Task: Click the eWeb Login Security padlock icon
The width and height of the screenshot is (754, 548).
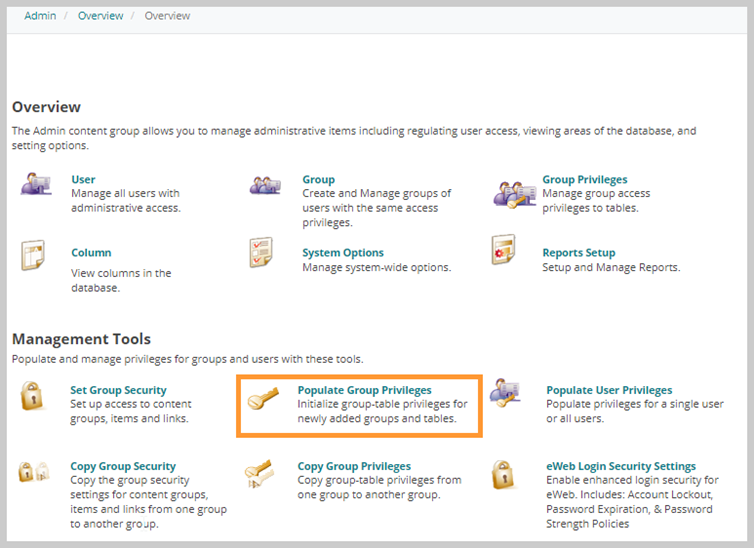Action: tap(503, 474)
